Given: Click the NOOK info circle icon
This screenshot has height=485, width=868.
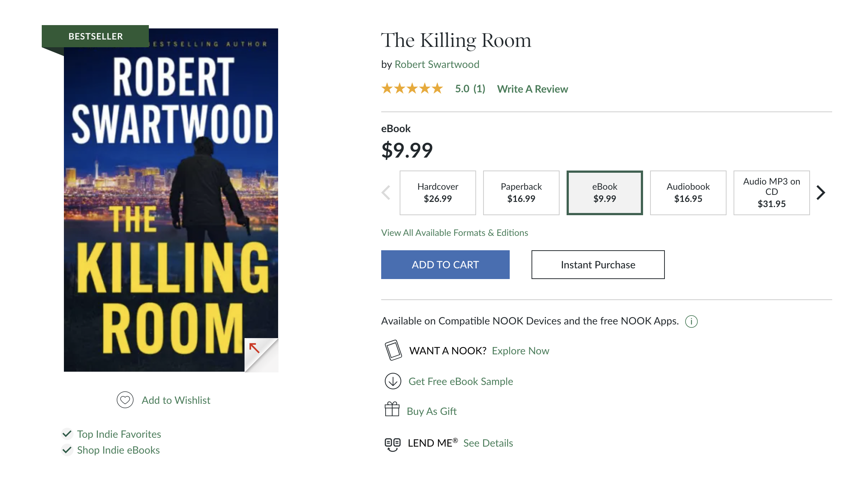Looking at the screenshot, I should (691, 321).
